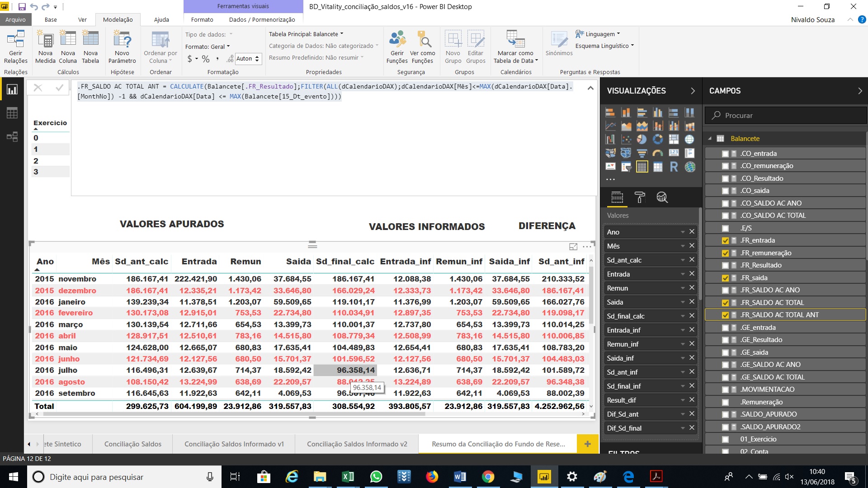Select the scatter chart visualization
The image size is (868, 488).
click(626, 140)
